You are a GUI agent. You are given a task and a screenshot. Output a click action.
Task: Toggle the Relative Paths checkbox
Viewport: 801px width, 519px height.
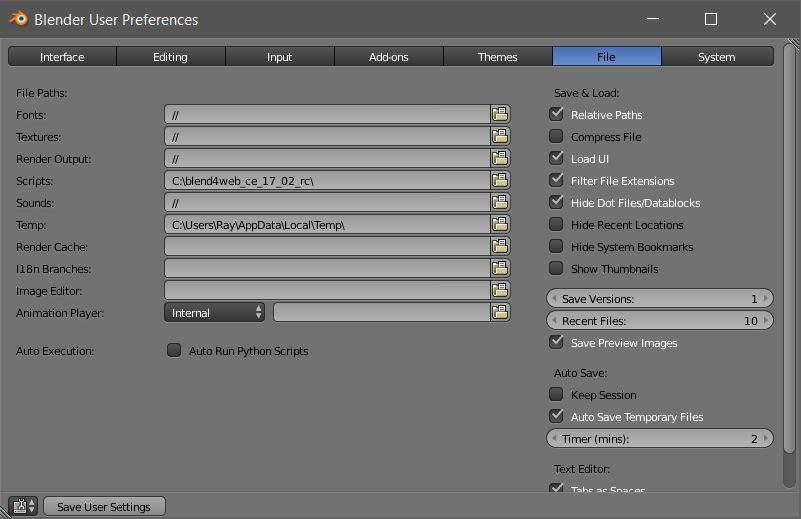[x=556, y=114]
